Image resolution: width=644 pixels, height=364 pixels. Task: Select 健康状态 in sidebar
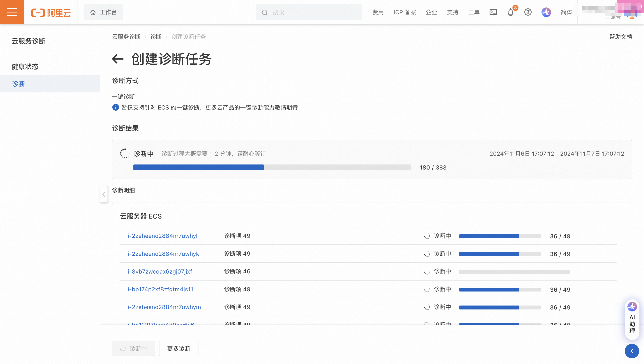25,67
